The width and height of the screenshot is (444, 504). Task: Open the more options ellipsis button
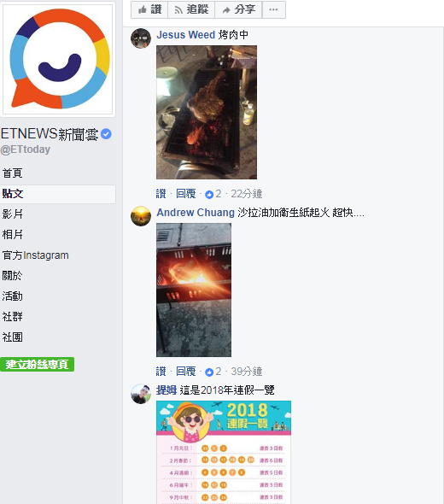tap(274, 9)
